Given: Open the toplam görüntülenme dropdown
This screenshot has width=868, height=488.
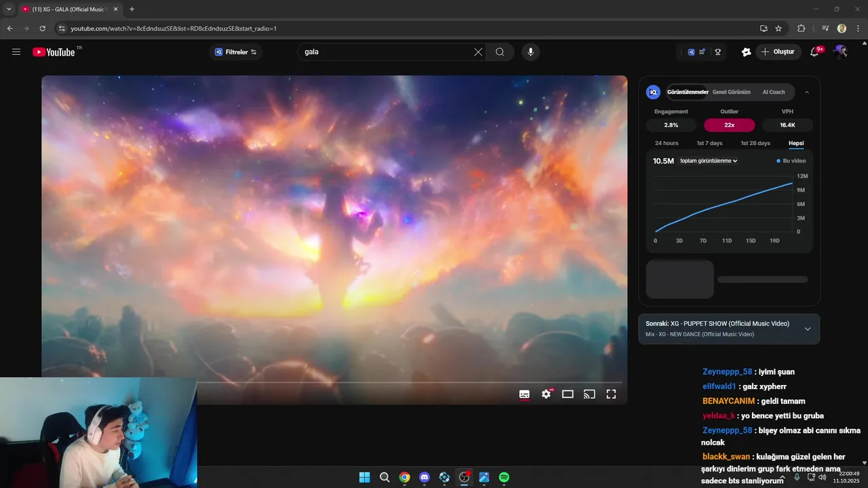Looking at the screenshot, I should coord(709,161).
